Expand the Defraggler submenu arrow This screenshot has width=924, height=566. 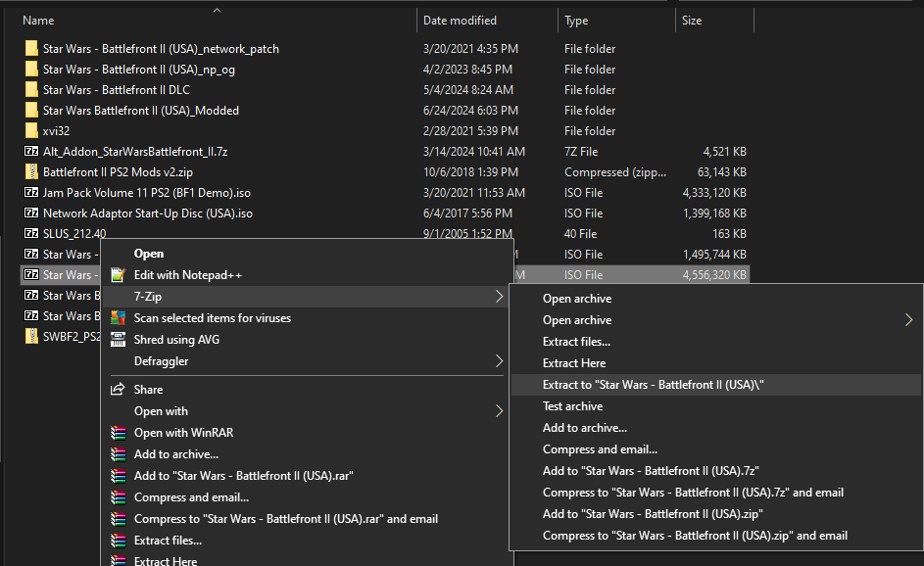pos(499,361)
